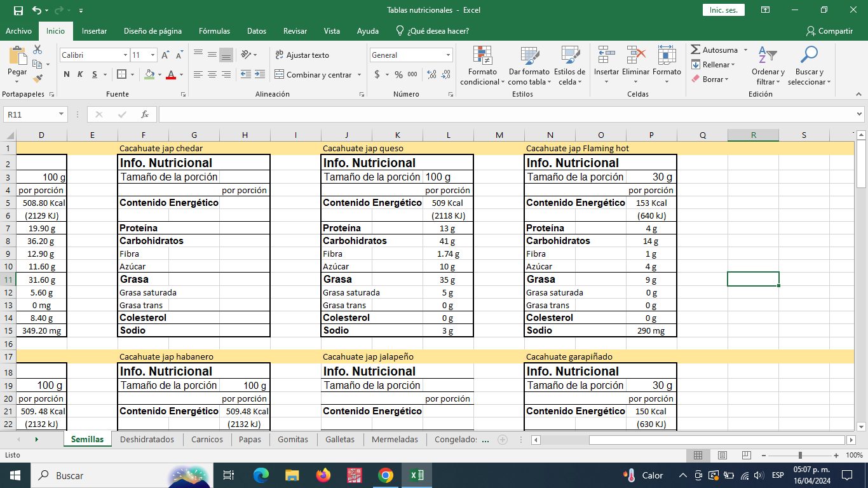Click the Undo arrow icon
Viewport: 868px width, 488px height.
tap(36, 10)
